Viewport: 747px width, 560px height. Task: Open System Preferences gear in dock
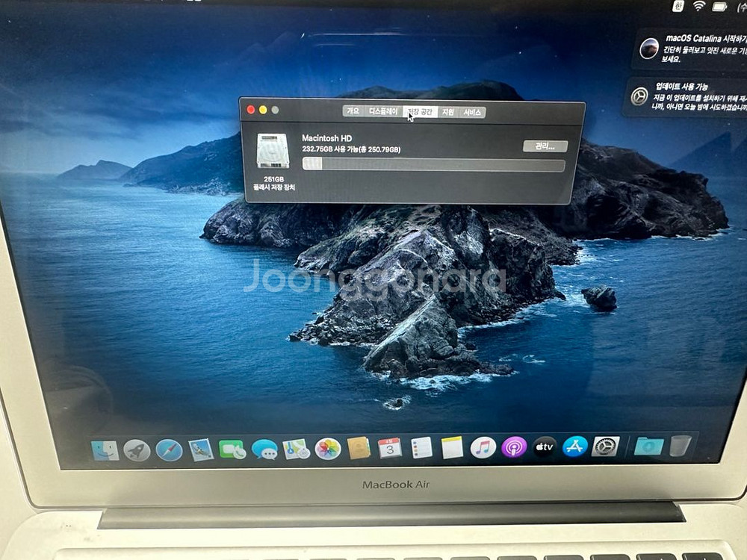pos(605,447)
